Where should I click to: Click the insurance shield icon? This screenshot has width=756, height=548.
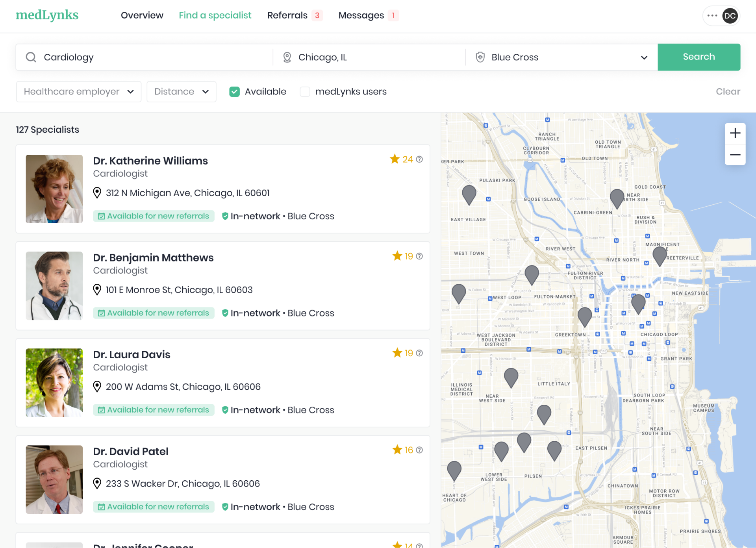480,57
